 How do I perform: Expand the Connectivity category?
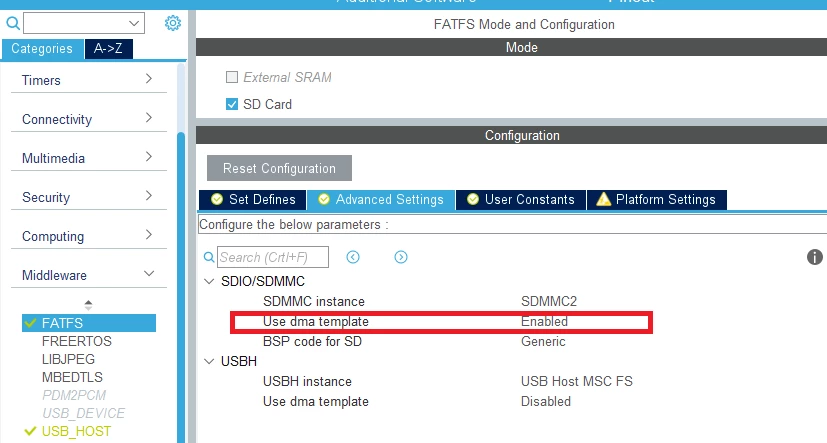[x=89, y=119]
